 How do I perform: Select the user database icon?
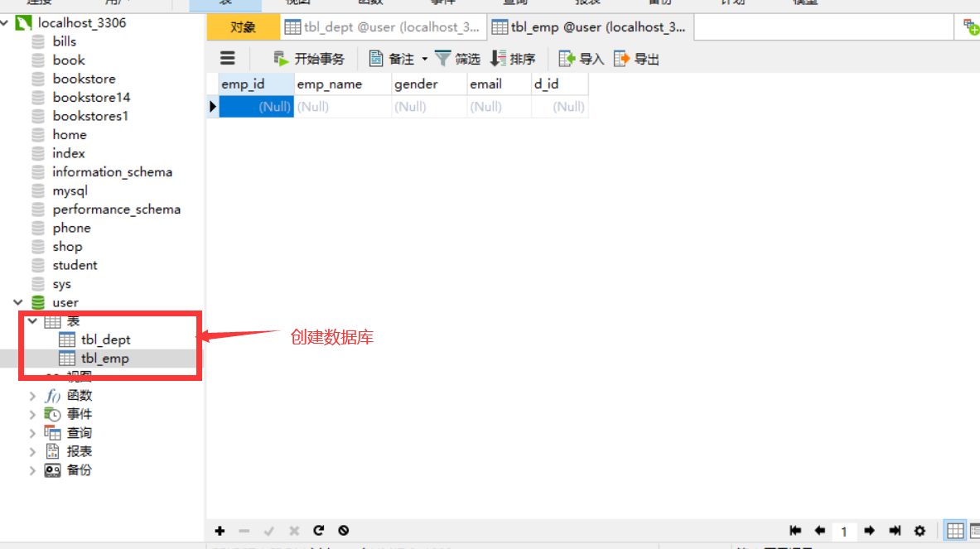point(38,302)
